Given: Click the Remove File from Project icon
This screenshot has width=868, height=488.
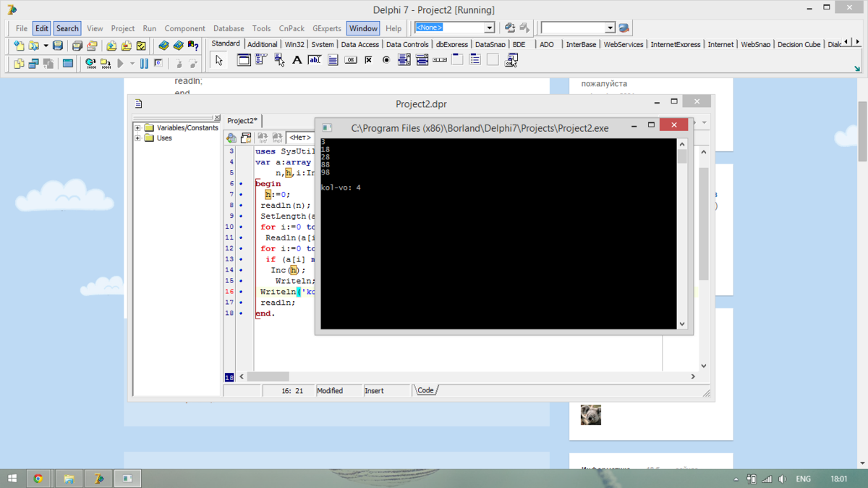Looking at the screenshot, I should coord(126,46).
